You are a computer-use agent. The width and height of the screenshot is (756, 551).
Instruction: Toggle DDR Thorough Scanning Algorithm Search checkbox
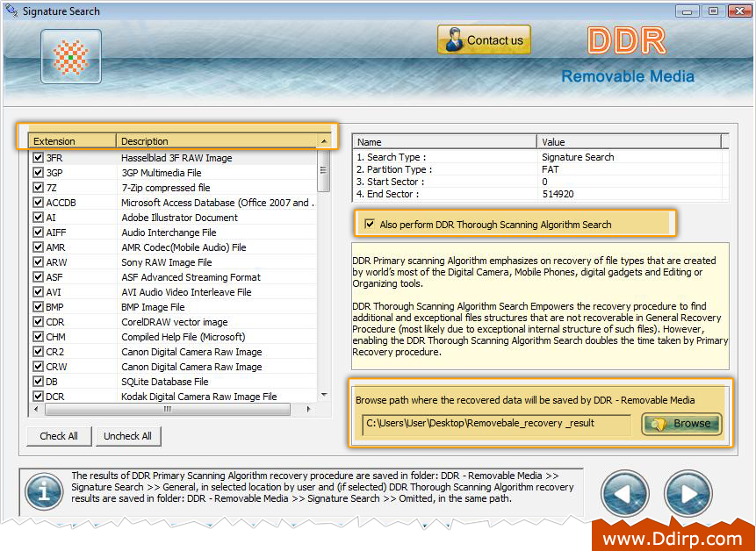tap(370, 224)
